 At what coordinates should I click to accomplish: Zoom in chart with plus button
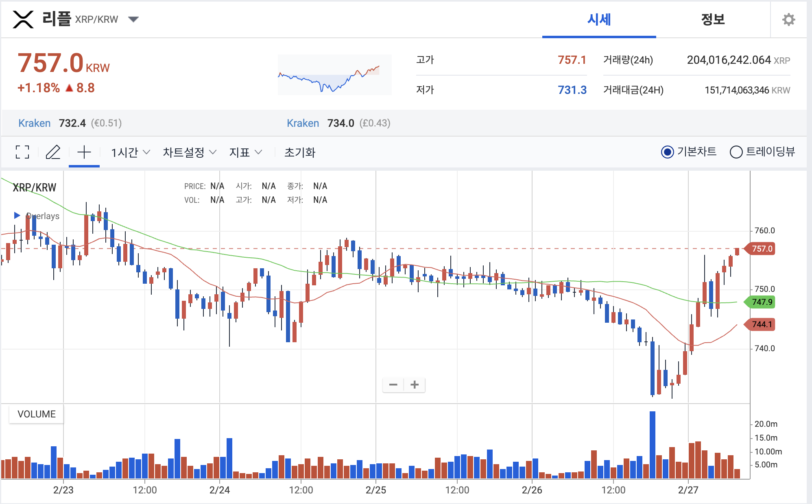pyautogui.click(x=415, y=385)
